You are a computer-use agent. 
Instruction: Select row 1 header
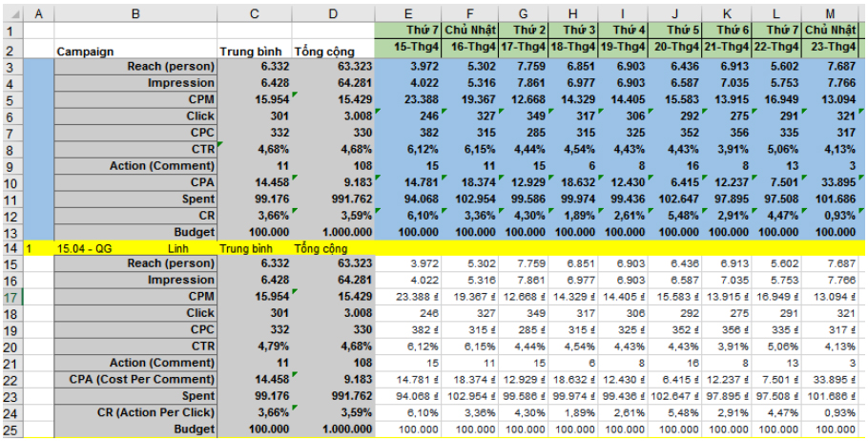pyautogui.click(x=10, y=31)
